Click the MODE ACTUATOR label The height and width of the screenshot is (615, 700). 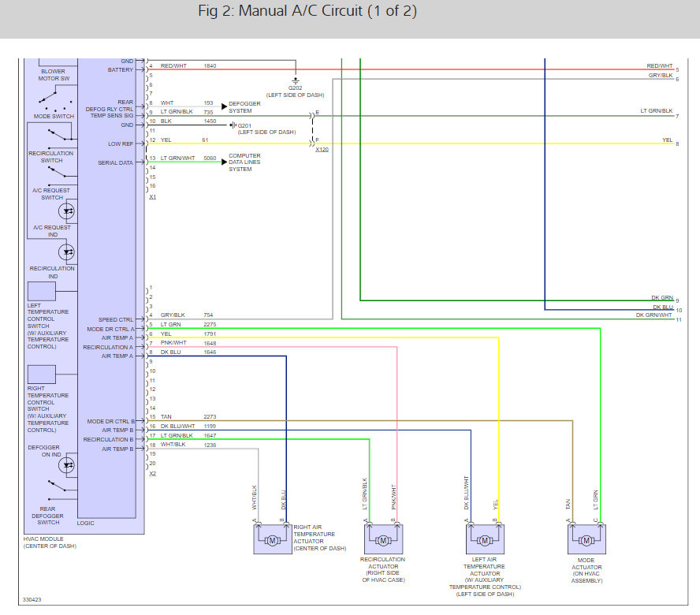pos(586,570)
